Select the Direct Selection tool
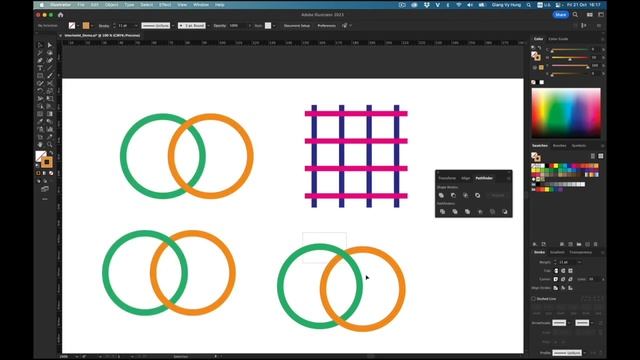 point(49,45)
